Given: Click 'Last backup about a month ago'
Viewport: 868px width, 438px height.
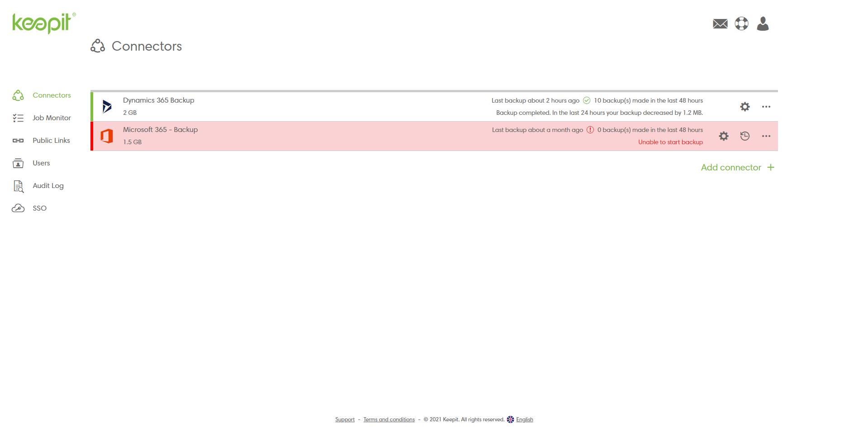Looking at the screenshot, I should [x=537, y=130].
